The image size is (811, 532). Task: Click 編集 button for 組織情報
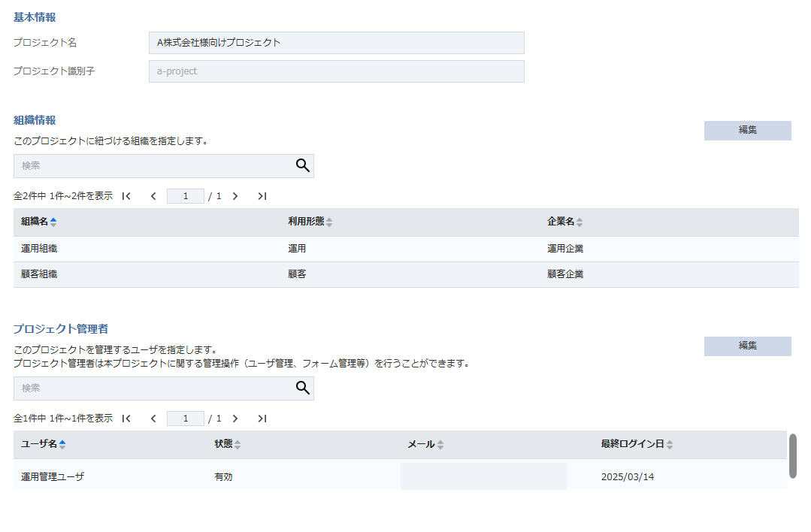747,131
